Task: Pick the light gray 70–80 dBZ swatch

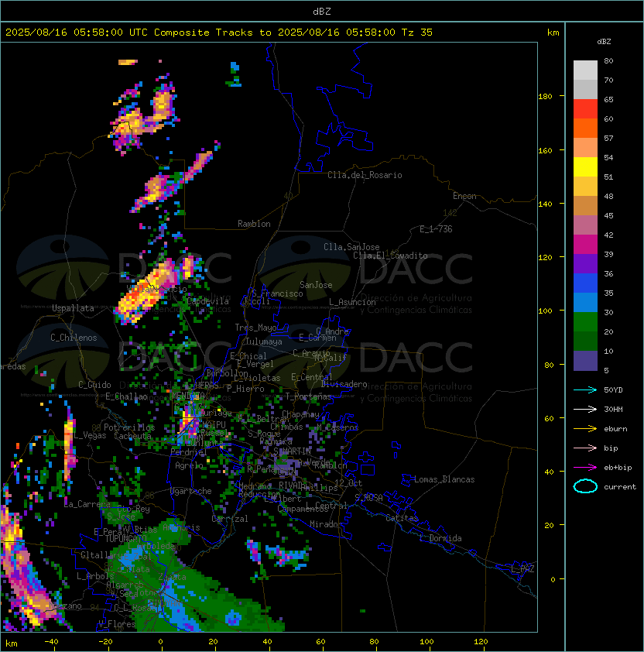Action: click(585, 70)
